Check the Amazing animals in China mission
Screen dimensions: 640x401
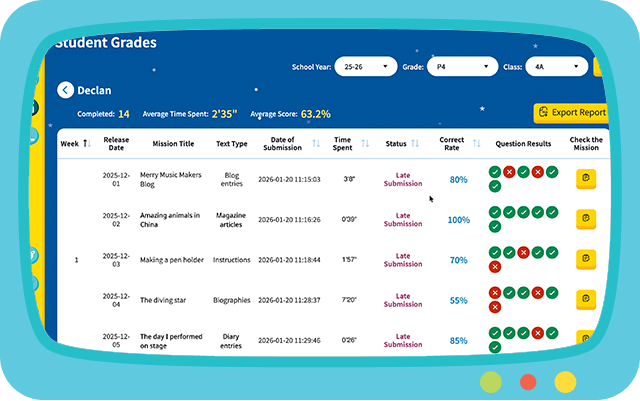click(x=586, y=219)
